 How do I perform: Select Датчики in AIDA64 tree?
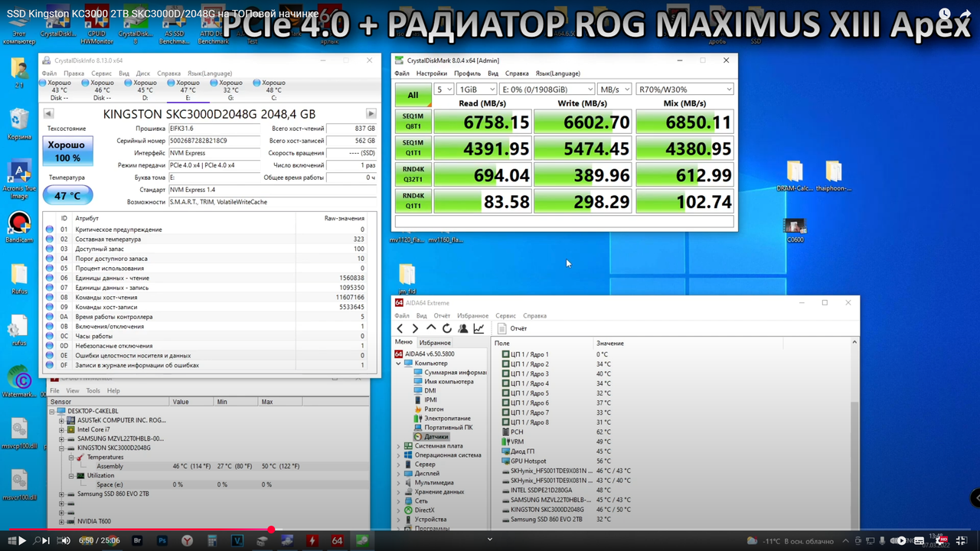coord(436,437)
